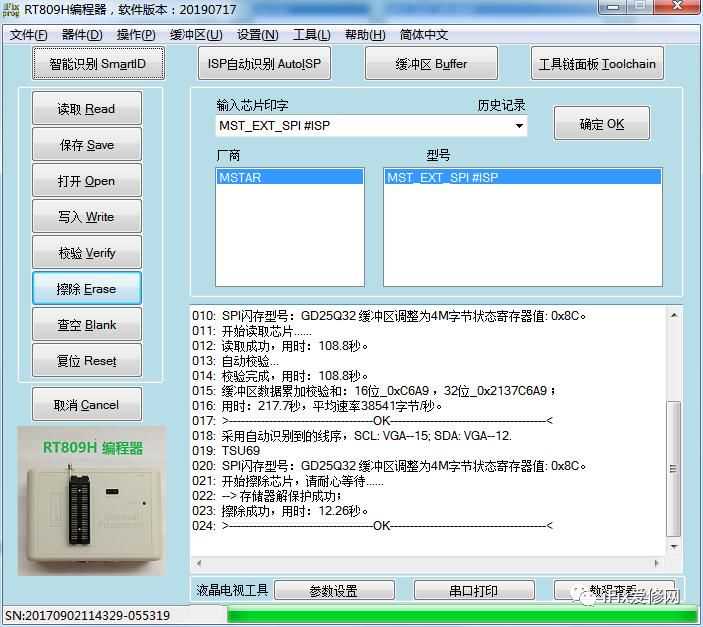Open the 缓冲区 Buffer window

(x=431, y=64)
